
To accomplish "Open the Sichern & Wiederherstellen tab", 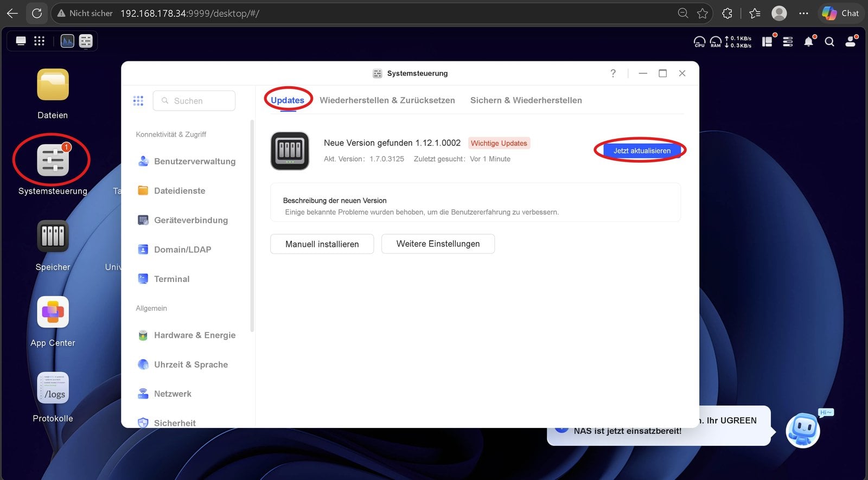I will (526, 100).
